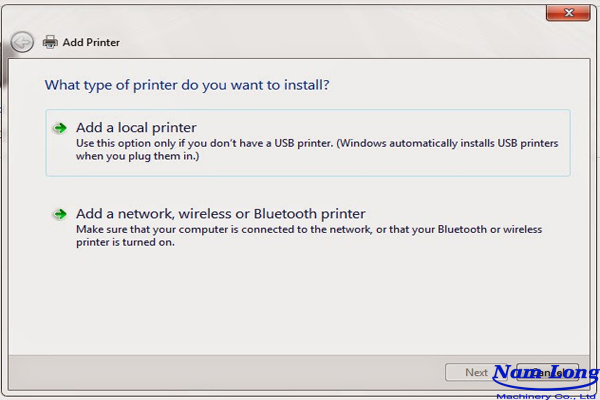Click the empty area below the network option
The image size is (600, 400).
pyautogui.click(x=300, y=300)
